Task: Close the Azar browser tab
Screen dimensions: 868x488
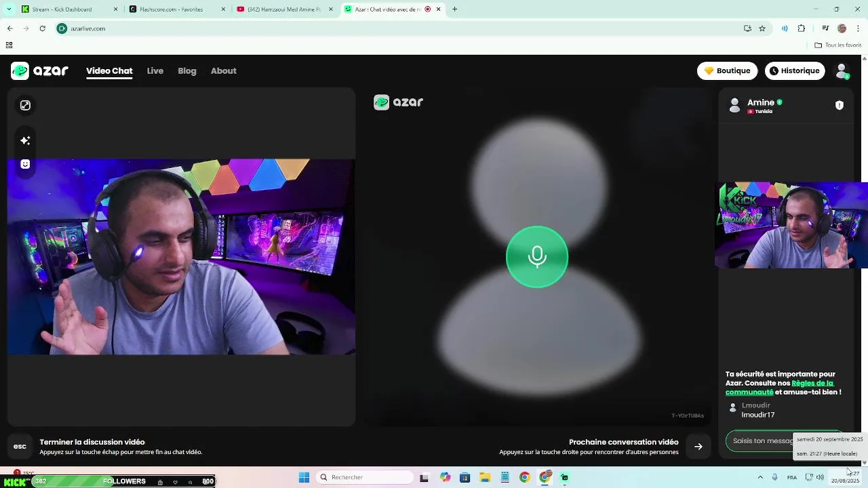Action: coord(439,9)
